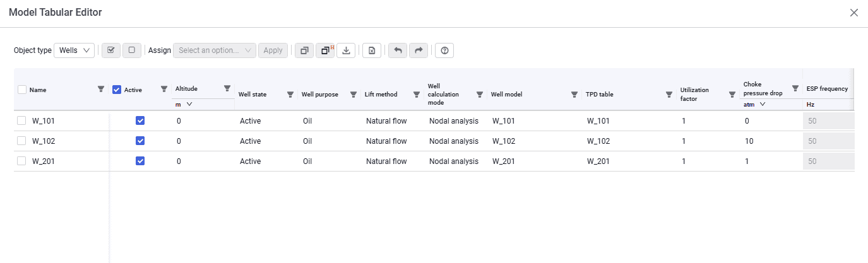Filter the Utilization factor column
This screenshot has width=868, height=263.
(732, 95)
